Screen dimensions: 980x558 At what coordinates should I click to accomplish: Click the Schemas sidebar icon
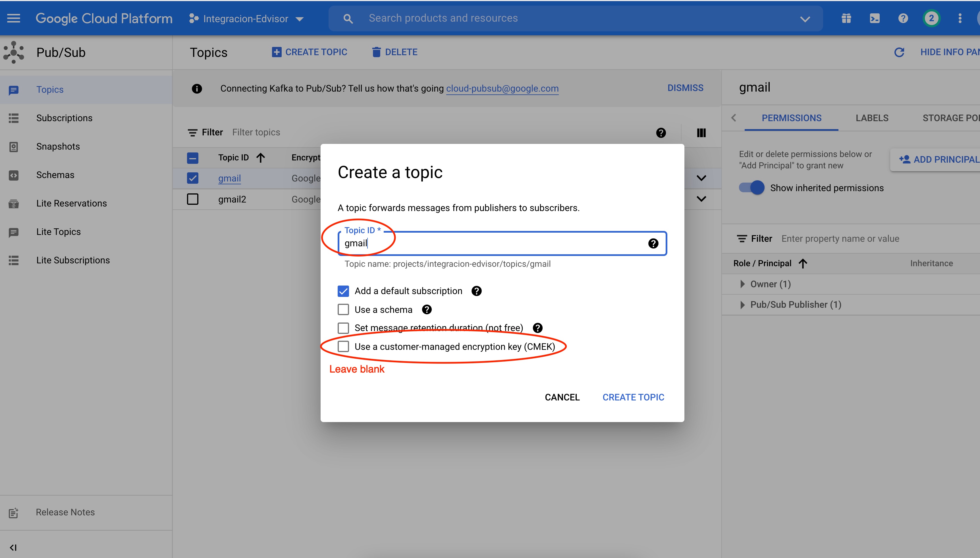pyautogui.click(x=13, y=175)
